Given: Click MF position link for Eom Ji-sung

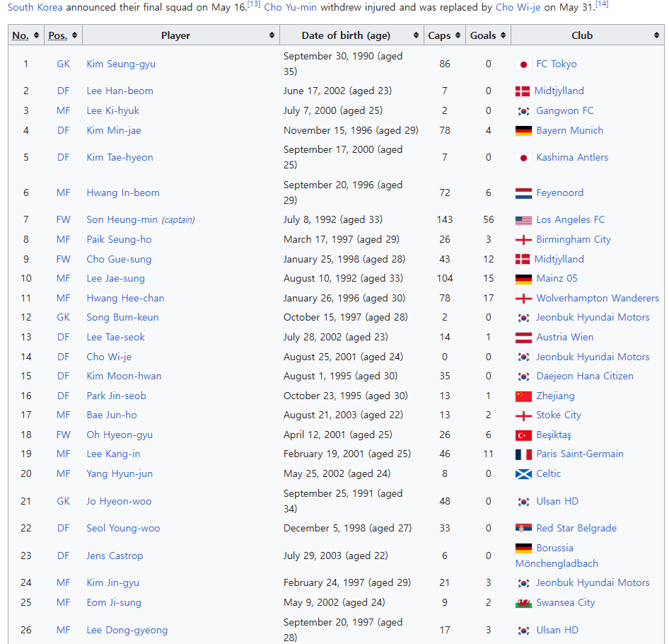Looking at the screenshot, I should click(x=63, y=602).
